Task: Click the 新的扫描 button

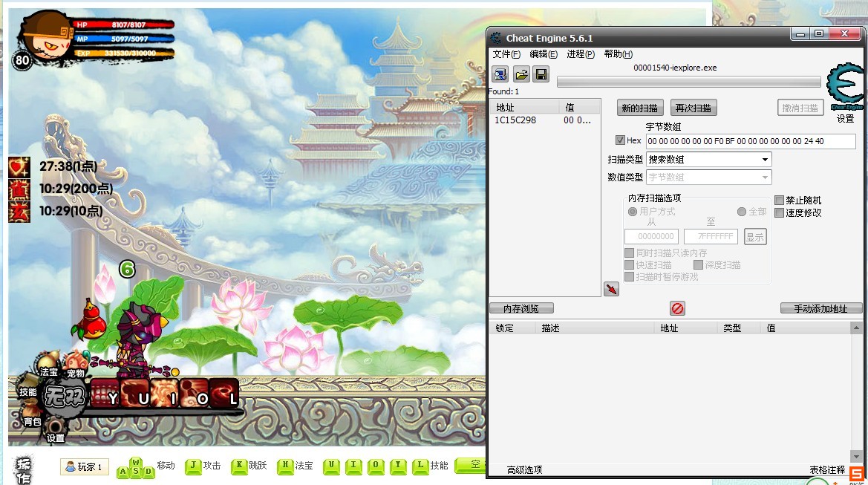Action: coord(640,108)
